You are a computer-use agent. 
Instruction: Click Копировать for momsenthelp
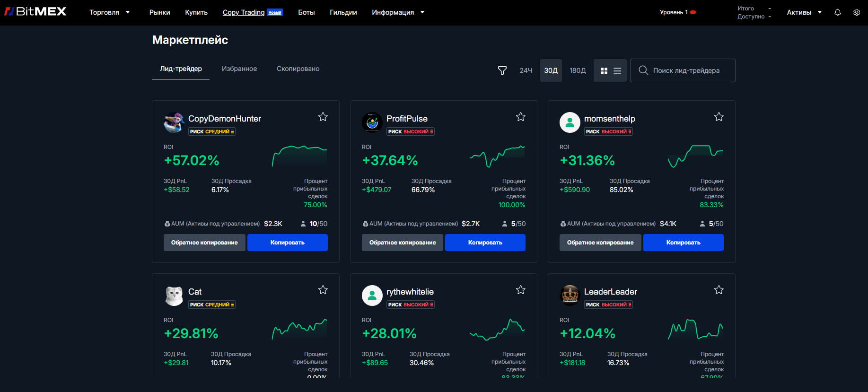684,243
